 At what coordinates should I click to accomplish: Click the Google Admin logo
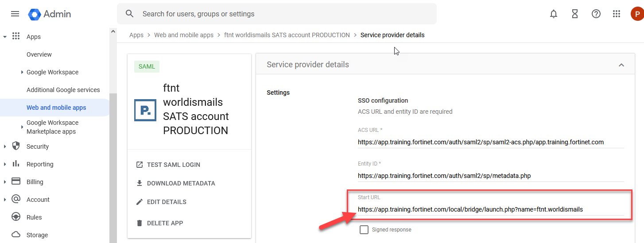(49, 14)
